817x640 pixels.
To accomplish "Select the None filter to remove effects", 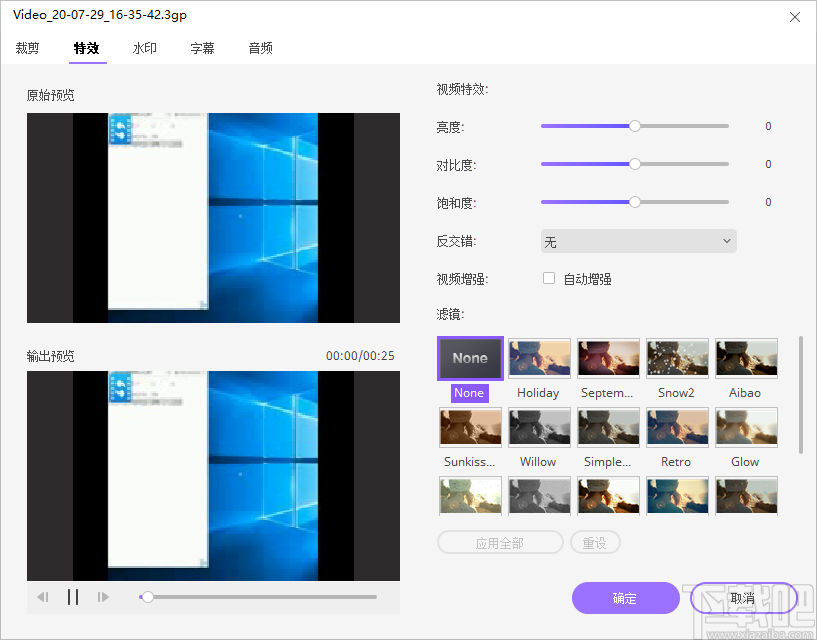I will click(x=469, y=358).
